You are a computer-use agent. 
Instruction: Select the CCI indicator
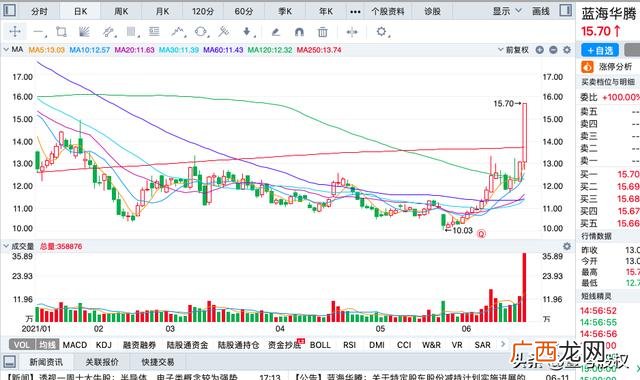(404, 345)
